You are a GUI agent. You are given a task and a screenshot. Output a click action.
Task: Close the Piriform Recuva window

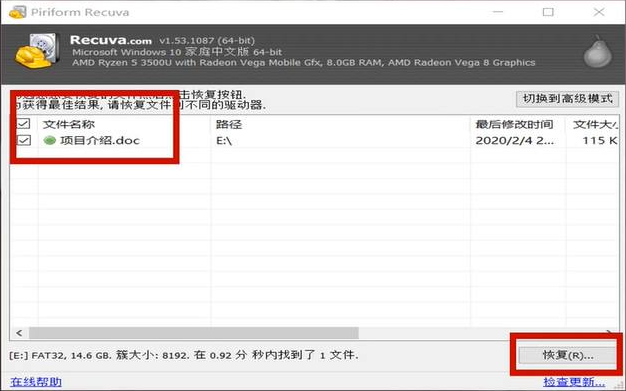[x=599, y=12]
